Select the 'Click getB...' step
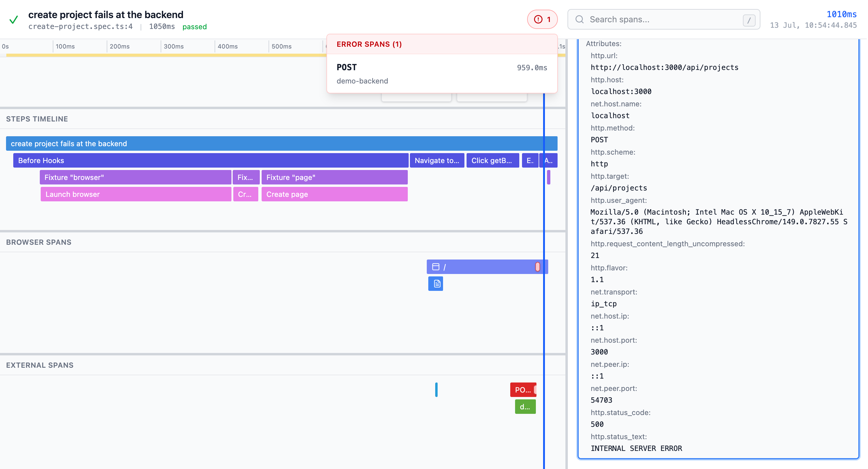The width and height of the screenshot is (868, 469). [x=492, y=160]
